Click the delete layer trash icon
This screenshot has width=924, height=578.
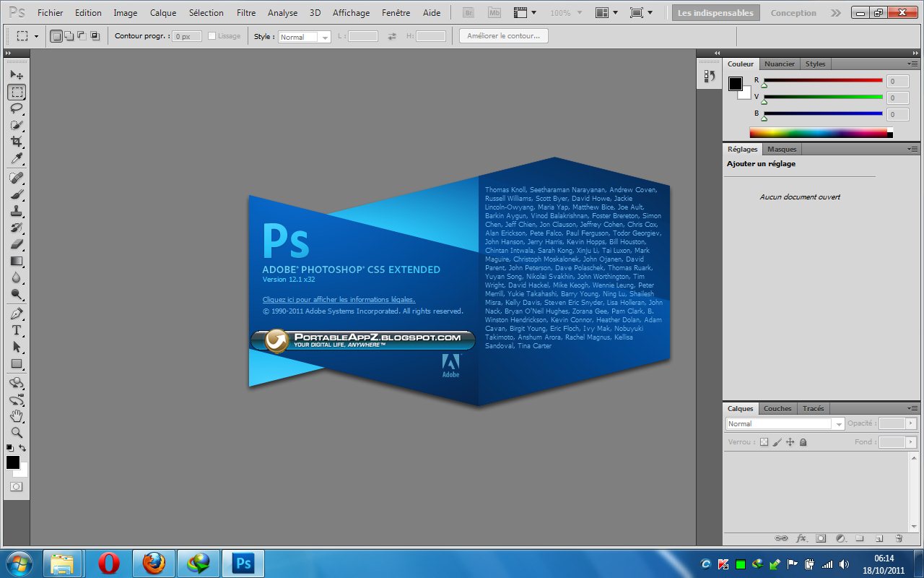coord(899,538)
